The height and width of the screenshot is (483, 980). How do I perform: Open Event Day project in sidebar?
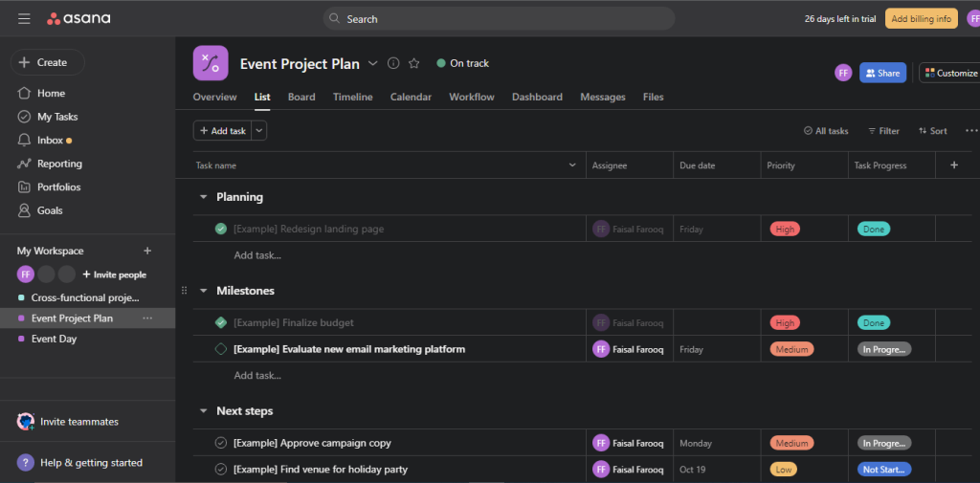click(x=54, y=339)
